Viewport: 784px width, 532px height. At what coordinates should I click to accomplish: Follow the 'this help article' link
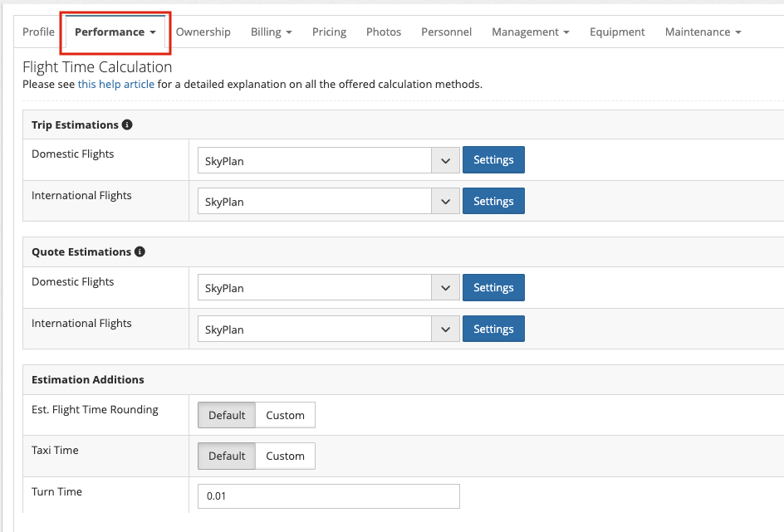tap(116, 85)
